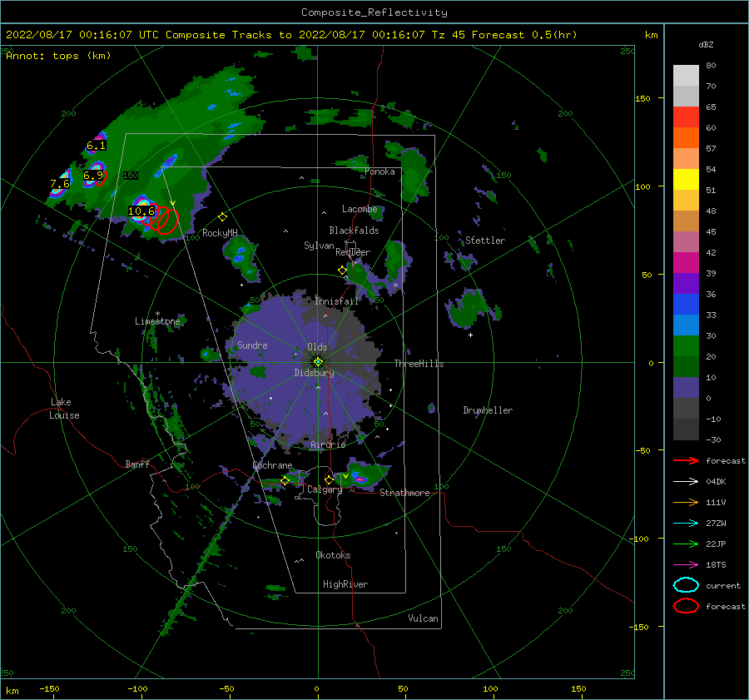Click the red forecast ellipses beside 10.6 storm
The width and height of the screenshot is (749, 700).
pos(162,220)
